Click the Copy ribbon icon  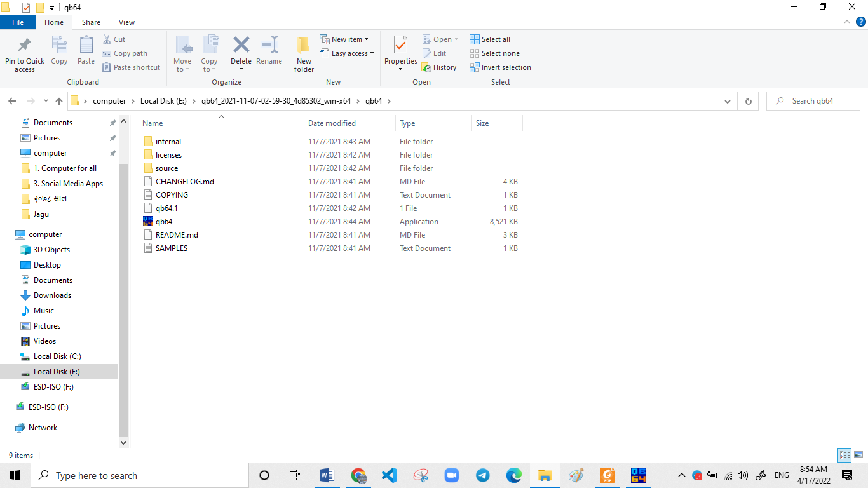(x=59, y=46)
